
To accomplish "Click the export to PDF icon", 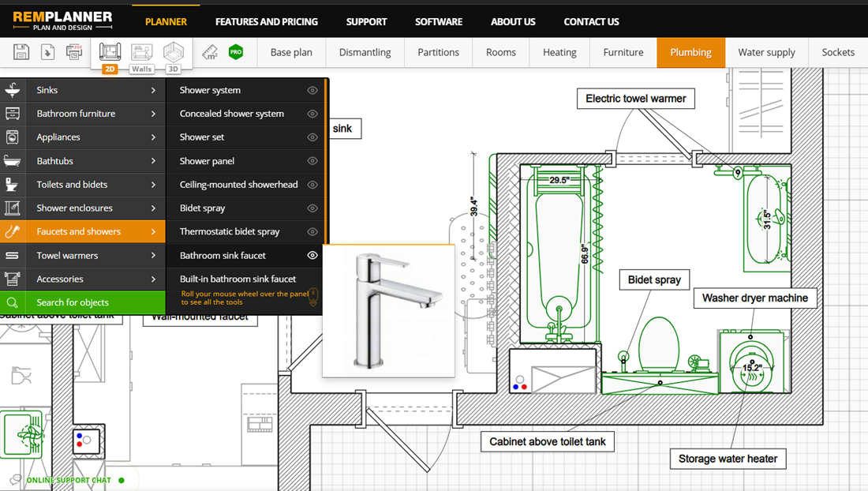I will tap(73, 52).
